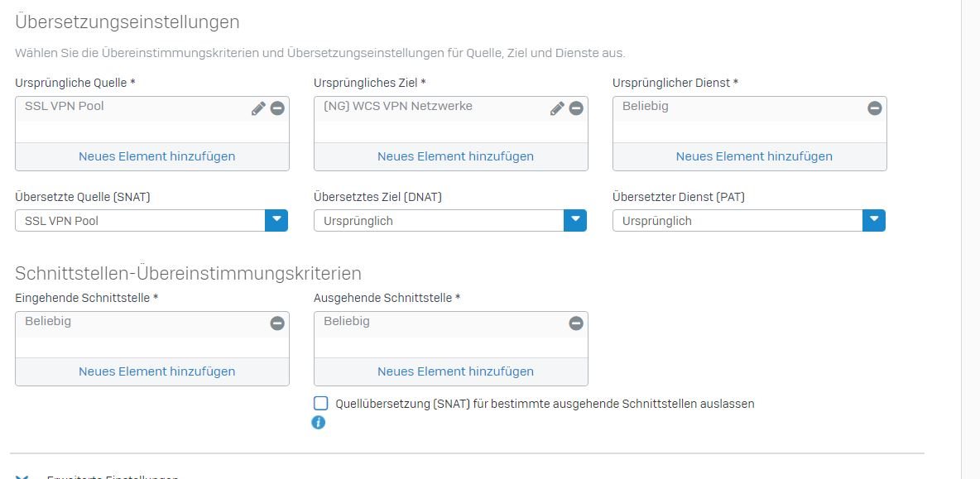Edit the WCS VPN Netzwerke destination entry
The height and width of the screenshot is (479, 980).
coord(557,108)
